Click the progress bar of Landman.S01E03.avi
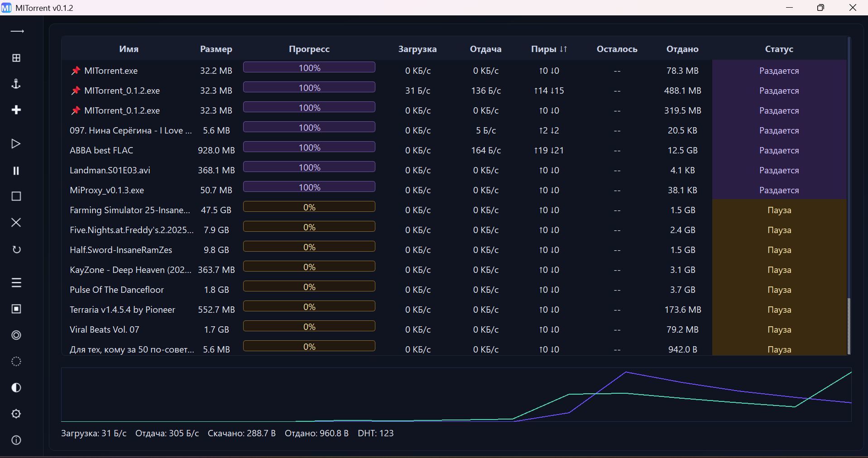Viewport: 868px width, 458px height. click(x=309, y=167)
